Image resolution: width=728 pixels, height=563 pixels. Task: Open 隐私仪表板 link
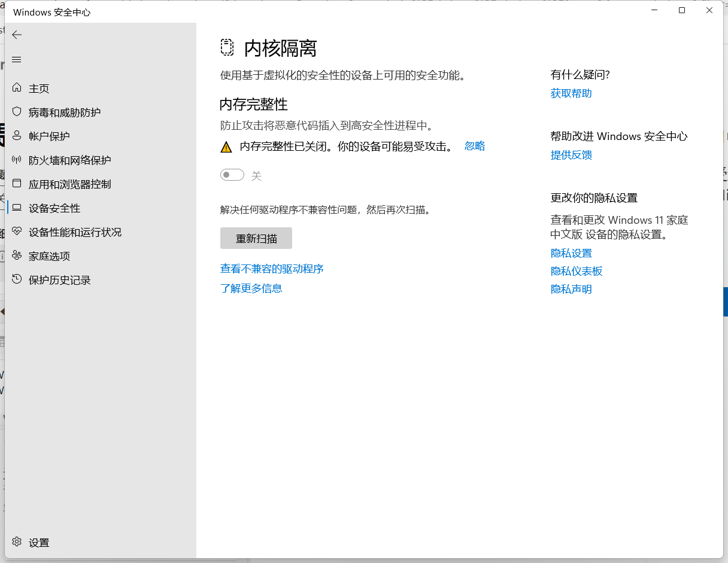pos(577,271)
